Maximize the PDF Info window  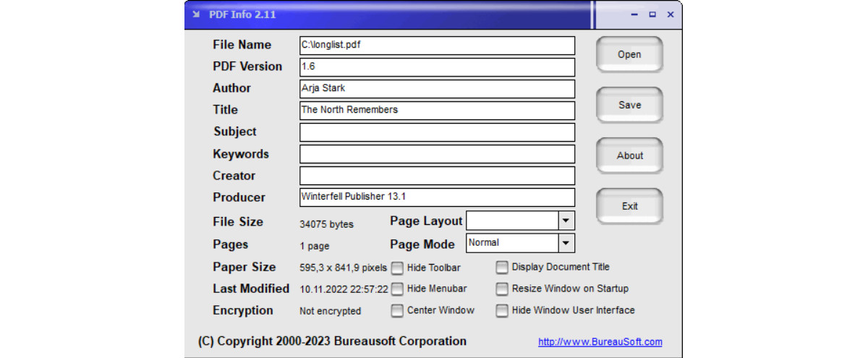click(652, 14)
